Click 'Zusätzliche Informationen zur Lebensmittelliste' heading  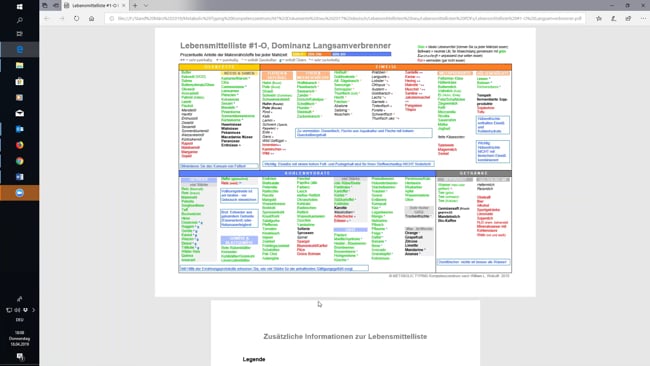pos(345,337)
